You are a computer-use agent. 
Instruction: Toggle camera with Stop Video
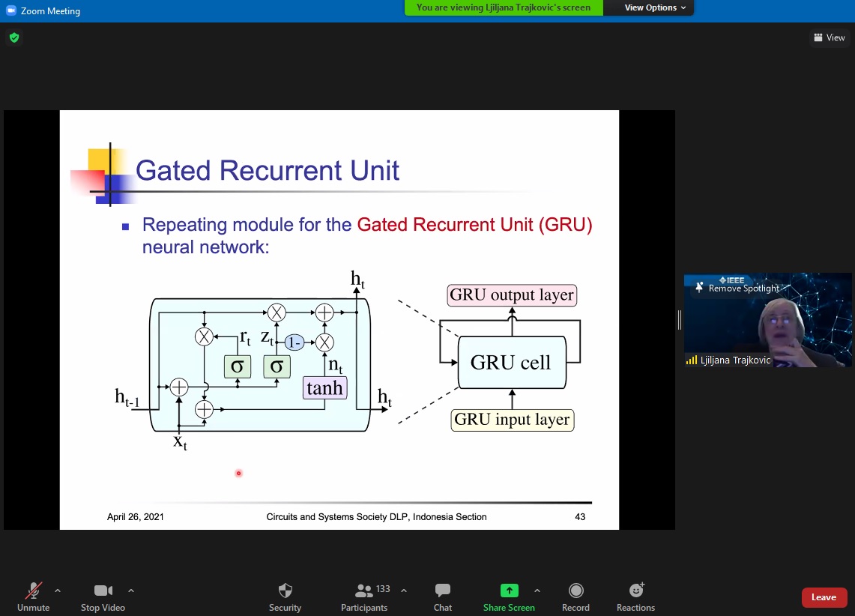click(103, 591)
